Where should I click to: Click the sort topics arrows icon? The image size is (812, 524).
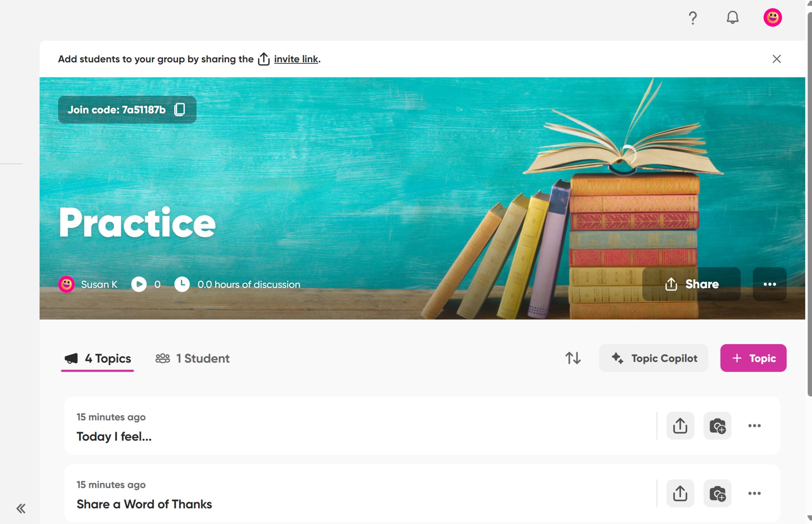[573, 358]
